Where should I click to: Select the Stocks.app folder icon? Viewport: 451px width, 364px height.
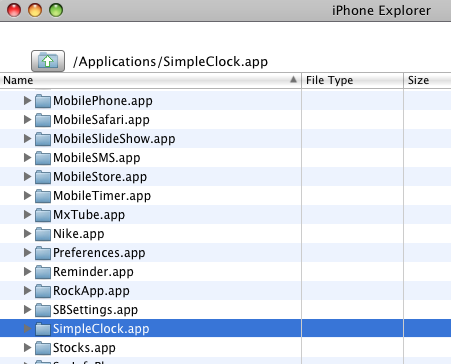coord(43,348)
